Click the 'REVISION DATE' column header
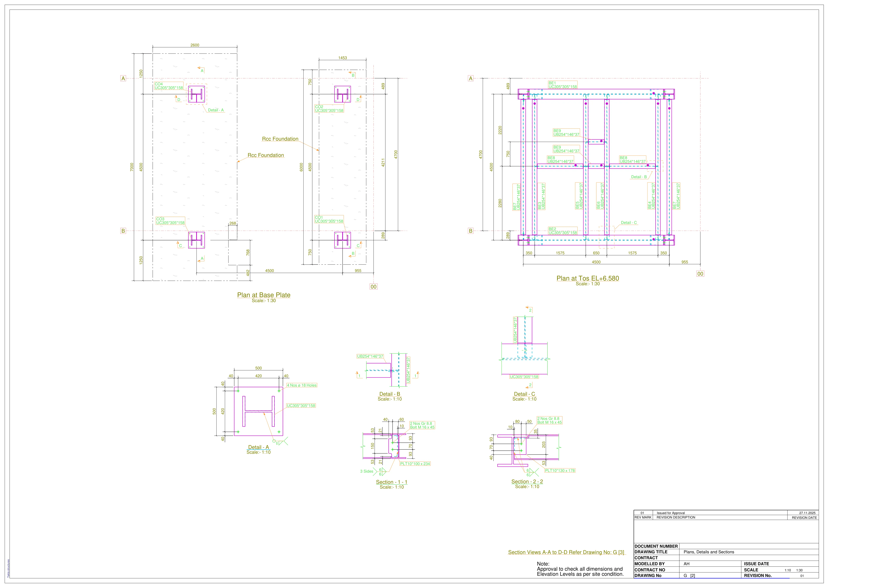 pyautogui.click(x=804, y=518)
